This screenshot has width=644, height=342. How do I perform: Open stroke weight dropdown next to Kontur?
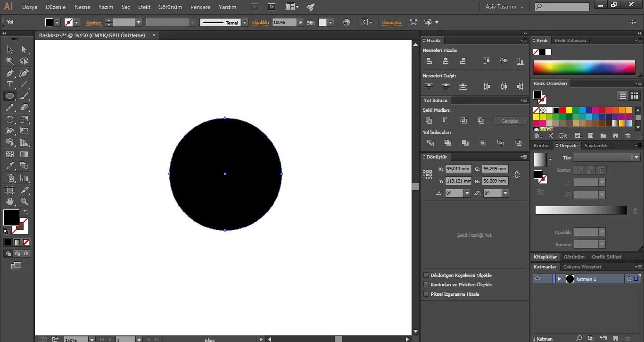pyautogui.click(x=139, y=22)
